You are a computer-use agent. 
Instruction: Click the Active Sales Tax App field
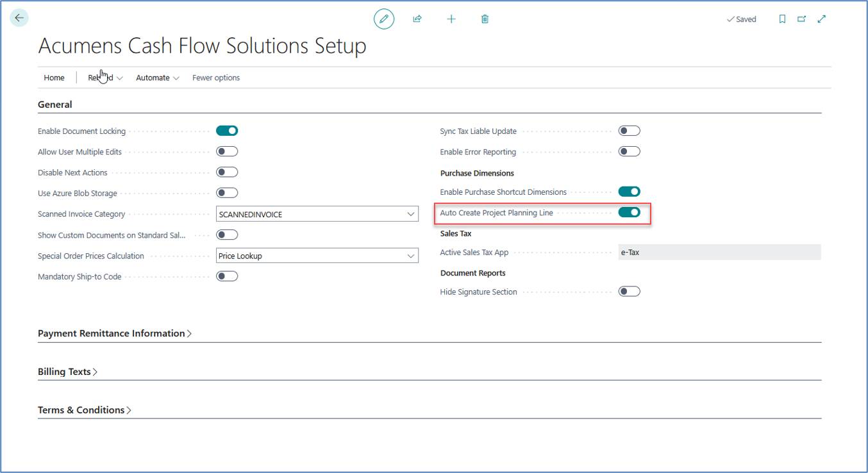click(719, 253)
